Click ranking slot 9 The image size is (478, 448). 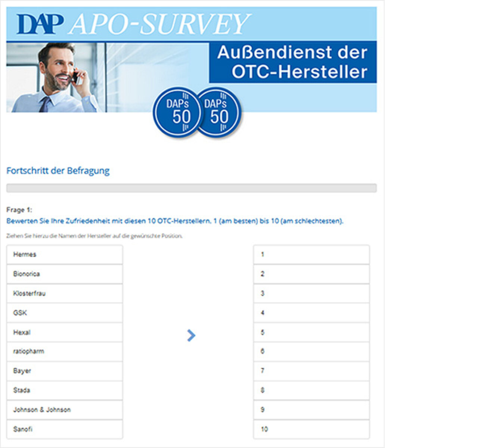tap(311, 410)
